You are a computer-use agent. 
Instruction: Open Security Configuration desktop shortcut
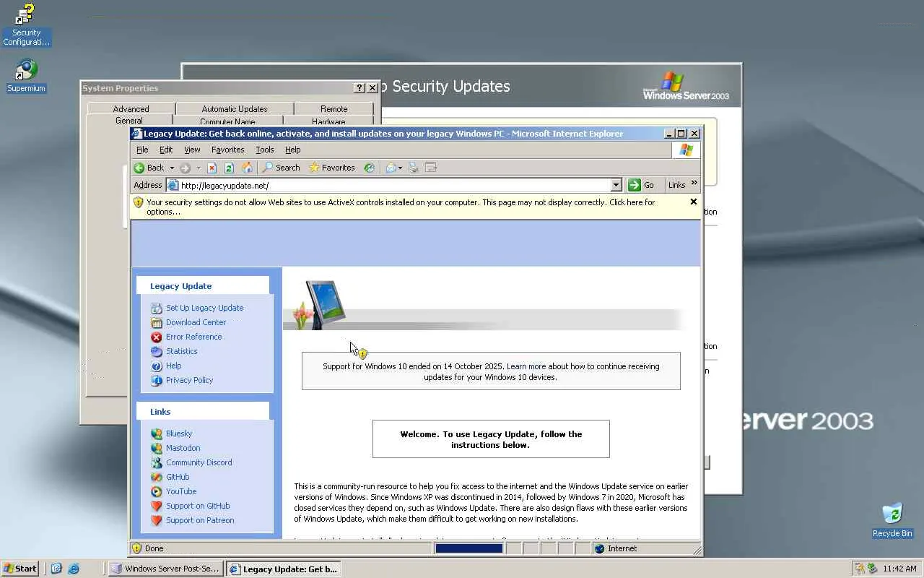[x=26, y=25]
